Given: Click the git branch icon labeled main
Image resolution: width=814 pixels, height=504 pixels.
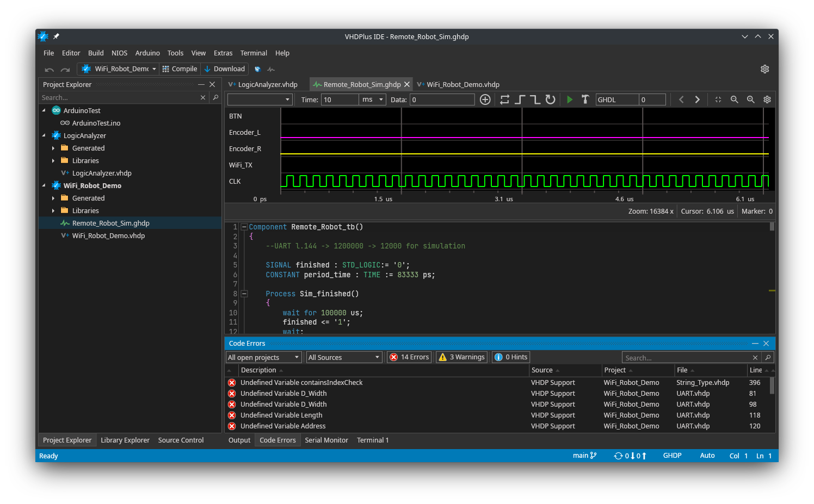Looking at the screenshot, I should (593, 456).
